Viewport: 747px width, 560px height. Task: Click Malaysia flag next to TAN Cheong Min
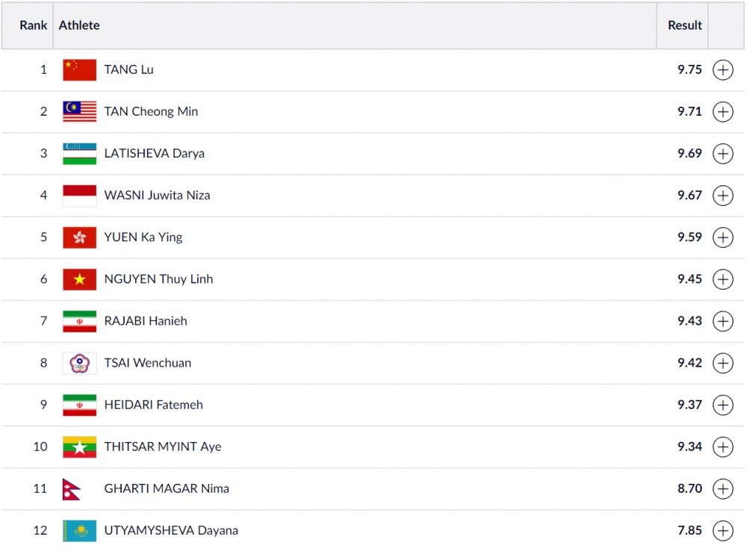(x=79, y=111)
